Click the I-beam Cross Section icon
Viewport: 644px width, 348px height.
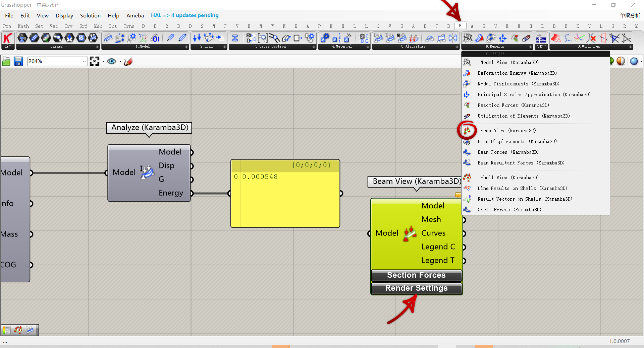pos(235,38)
